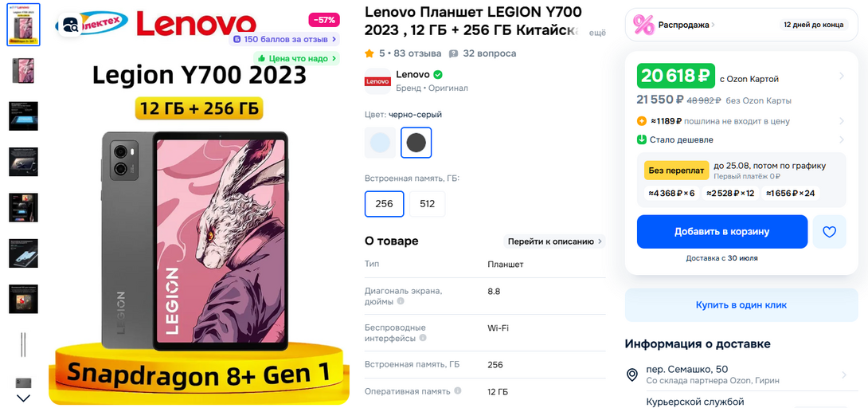The image size is (868, 408).
Task: Click Купить в один клик button
Action: pyautogui.click(x=741, y=305)
